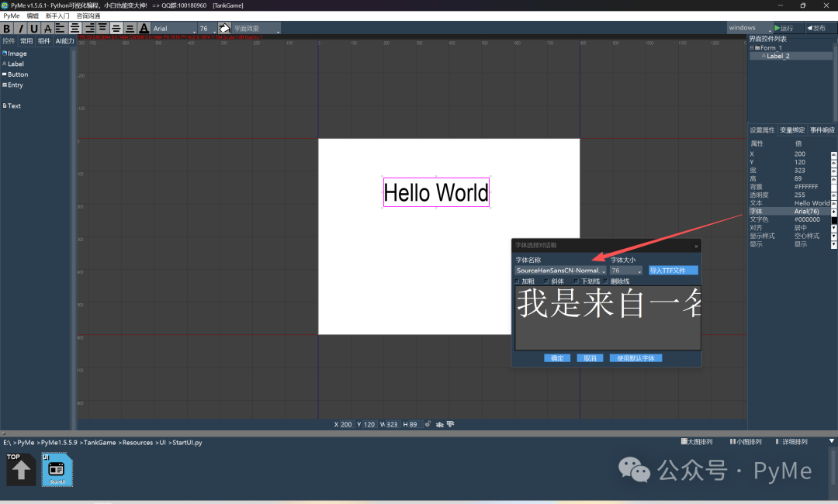Select the Button control in toolbox
Screen dimensions: 838x504
pos(15,74)
